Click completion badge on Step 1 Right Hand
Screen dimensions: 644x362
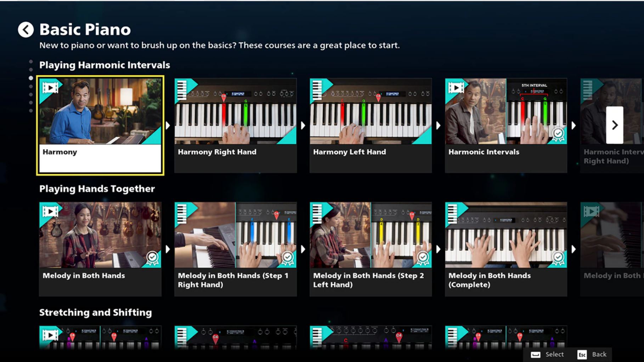(x=288, y=258)
